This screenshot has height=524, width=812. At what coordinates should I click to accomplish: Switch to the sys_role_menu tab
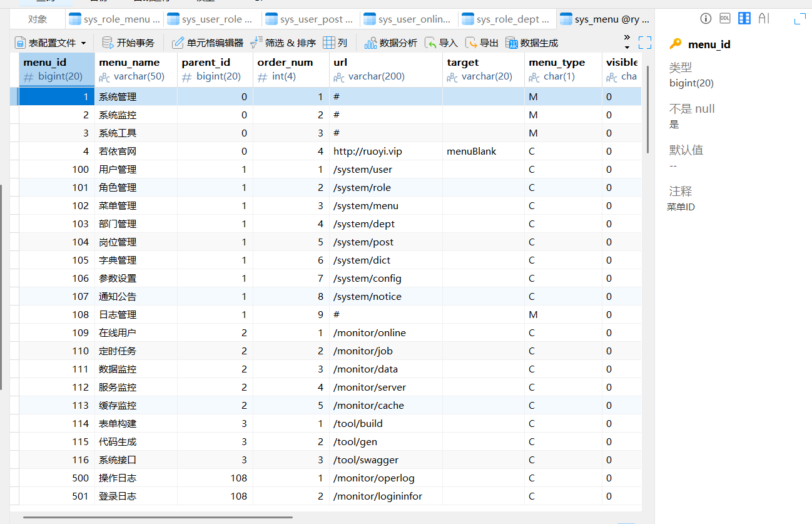(x=114, y=19)
